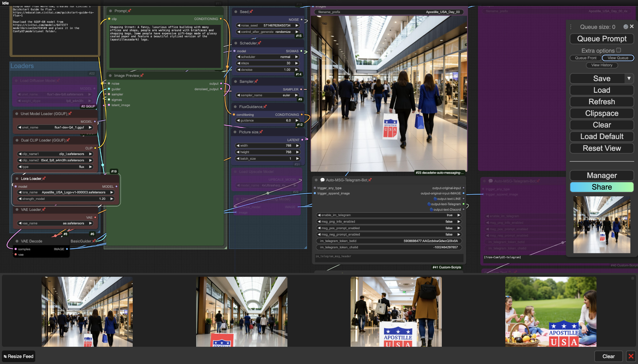The height and width of the screenshot is (364, 638).
Task: Change clip_name1 clip_l.safetensors combo
Action: pos(55,154)
